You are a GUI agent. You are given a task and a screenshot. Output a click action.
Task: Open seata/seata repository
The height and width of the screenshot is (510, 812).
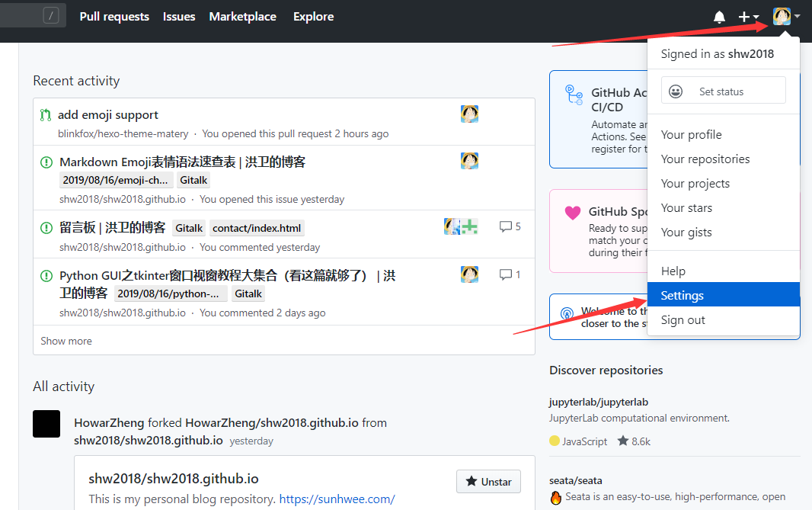pyautogui.click(x=575, y=480)
